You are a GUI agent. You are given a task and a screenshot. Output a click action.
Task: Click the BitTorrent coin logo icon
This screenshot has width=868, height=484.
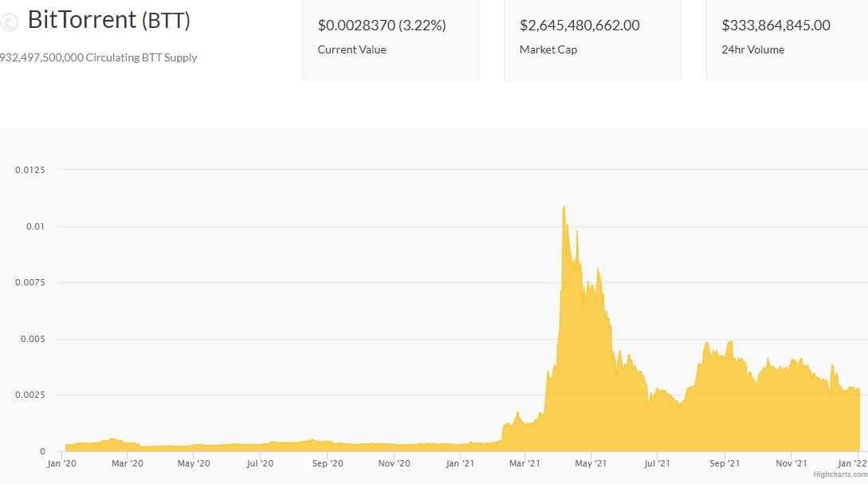[9, 22]
